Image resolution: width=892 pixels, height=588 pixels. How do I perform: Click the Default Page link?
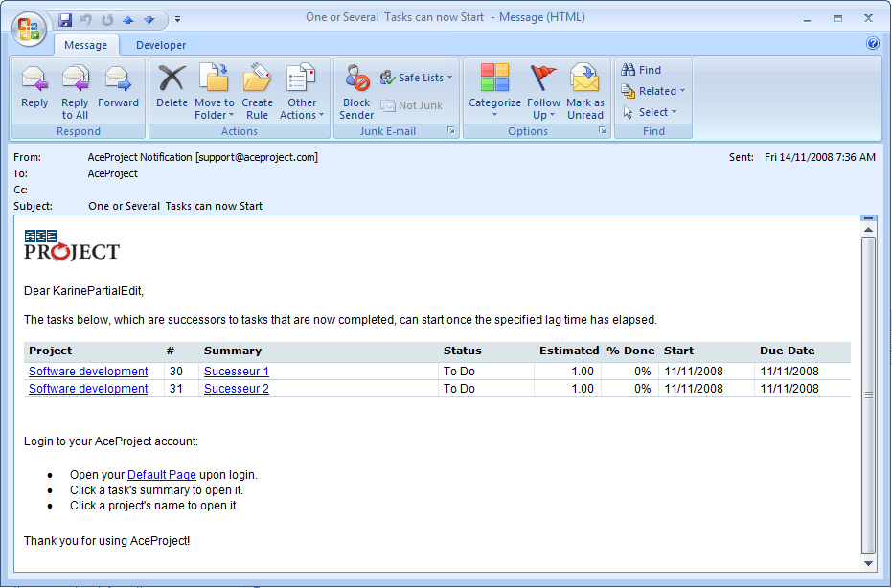(x=162, y=475)
